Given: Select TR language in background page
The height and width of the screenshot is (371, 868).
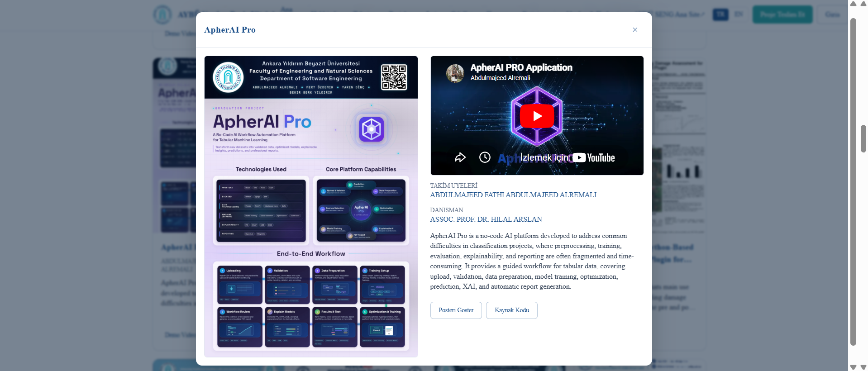Looking at the screenshot, I should [720, 14].
